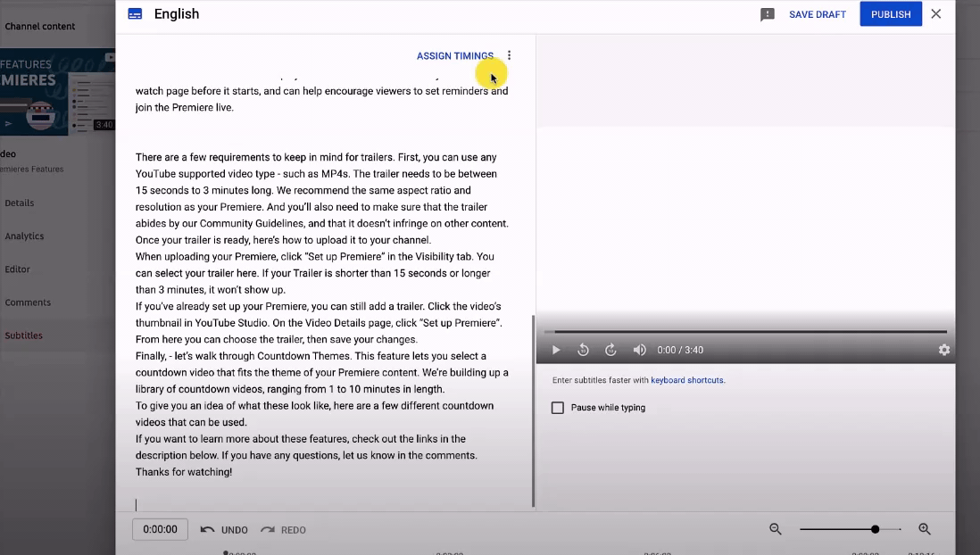Mute the video player volume
The image size is (980, 555).
tap(639, 350)
